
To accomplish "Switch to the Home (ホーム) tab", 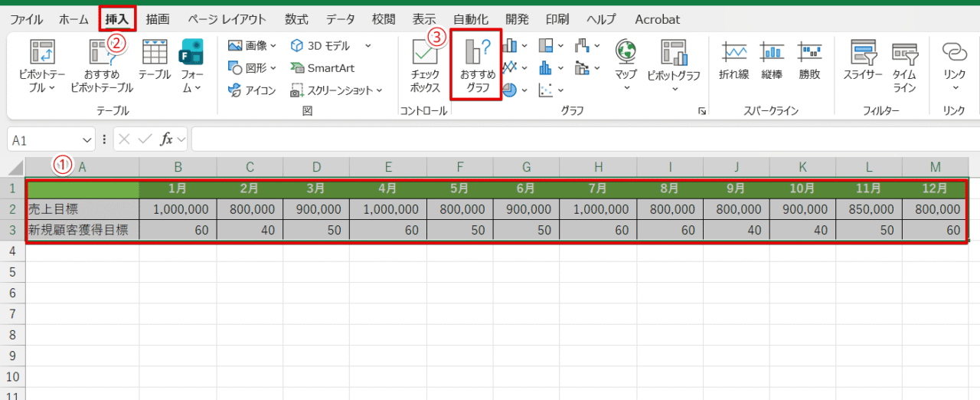I will (73, 19).
